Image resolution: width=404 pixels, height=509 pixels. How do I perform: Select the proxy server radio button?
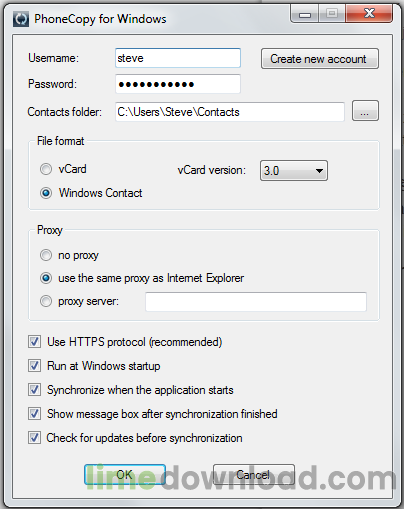tap(46, 301)
